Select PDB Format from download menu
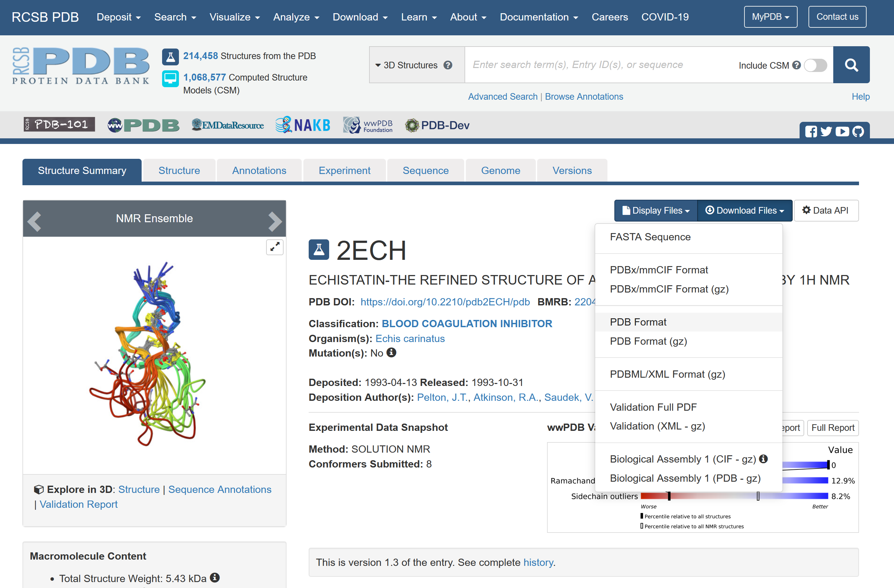Image resolution: width=894 pixels, height=588 pixels. click(x=638, y=322)
